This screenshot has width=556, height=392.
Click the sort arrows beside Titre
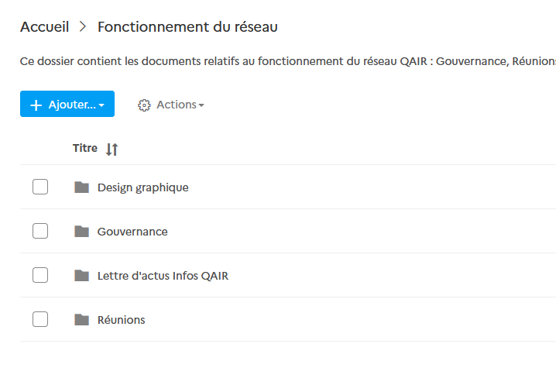click(112, 149)
